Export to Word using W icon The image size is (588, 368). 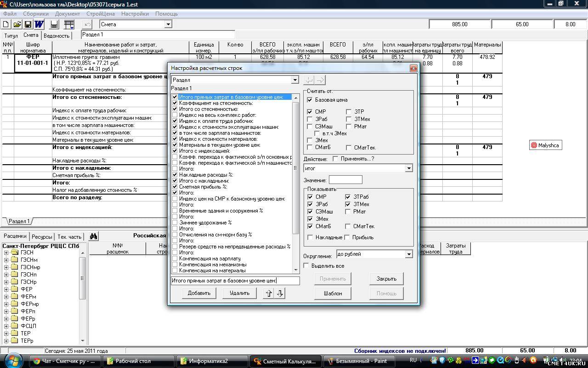pos(39,24)
